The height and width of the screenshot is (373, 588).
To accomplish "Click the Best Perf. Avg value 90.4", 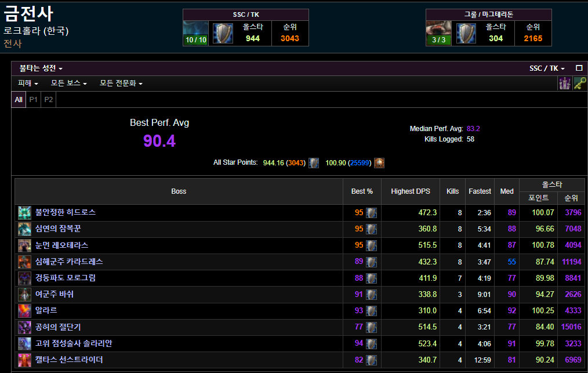I will point(159,141).
